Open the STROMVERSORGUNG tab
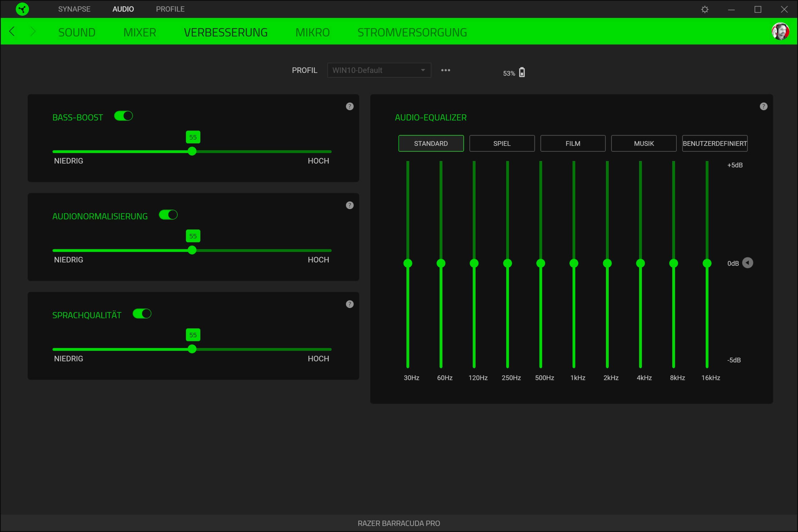 412,33
